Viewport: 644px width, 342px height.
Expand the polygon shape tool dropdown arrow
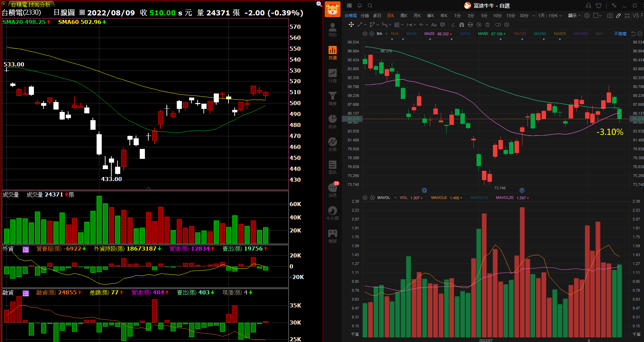coord(377,25)
